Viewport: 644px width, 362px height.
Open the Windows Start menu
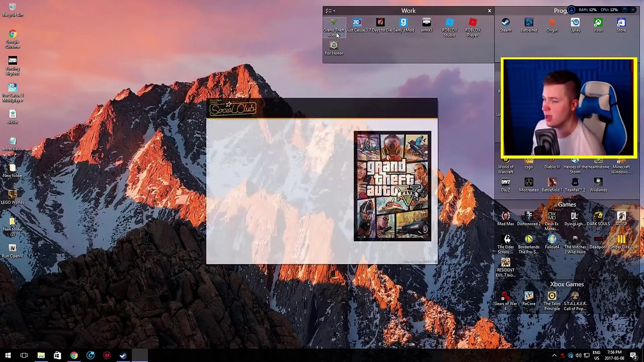coord(8,356)
